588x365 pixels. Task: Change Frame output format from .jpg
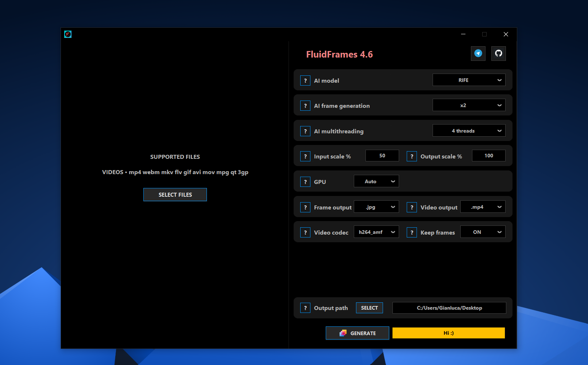pos(376,207)
